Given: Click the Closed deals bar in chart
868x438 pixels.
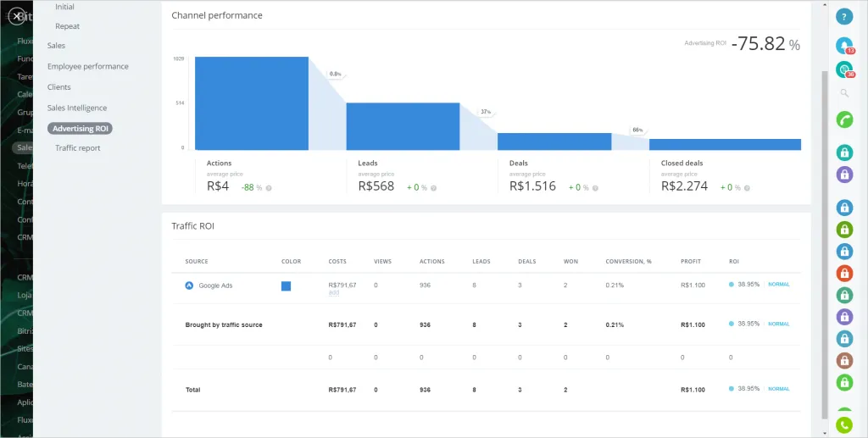Looking at the screenshot, I should (726, 144).
